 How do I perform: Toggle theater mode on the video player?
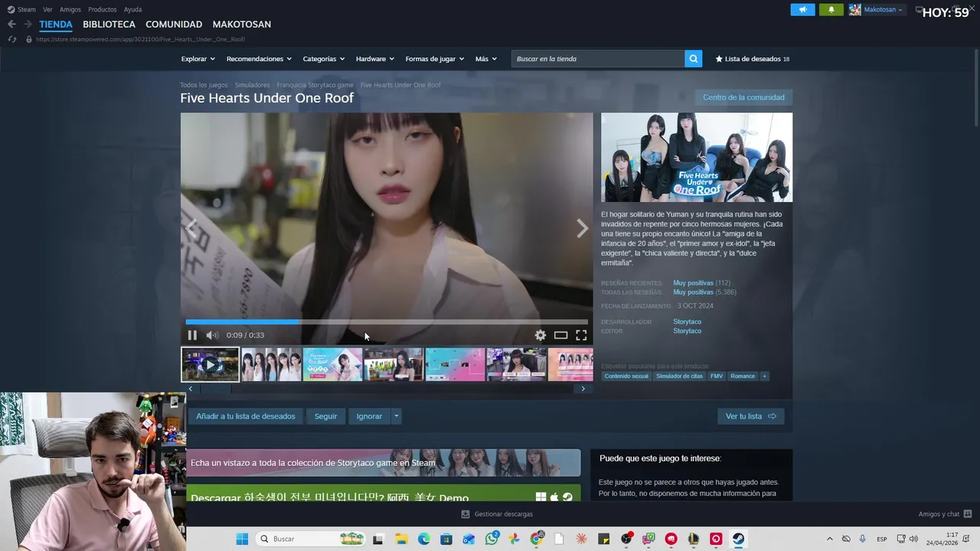(x=560, y=335)
